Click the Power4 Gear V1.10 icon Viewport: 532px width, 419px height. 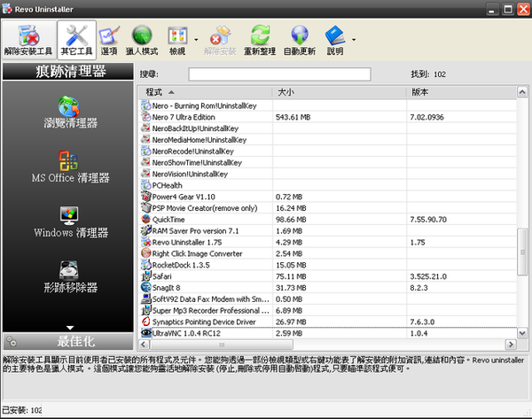click(x=146, y=197)
